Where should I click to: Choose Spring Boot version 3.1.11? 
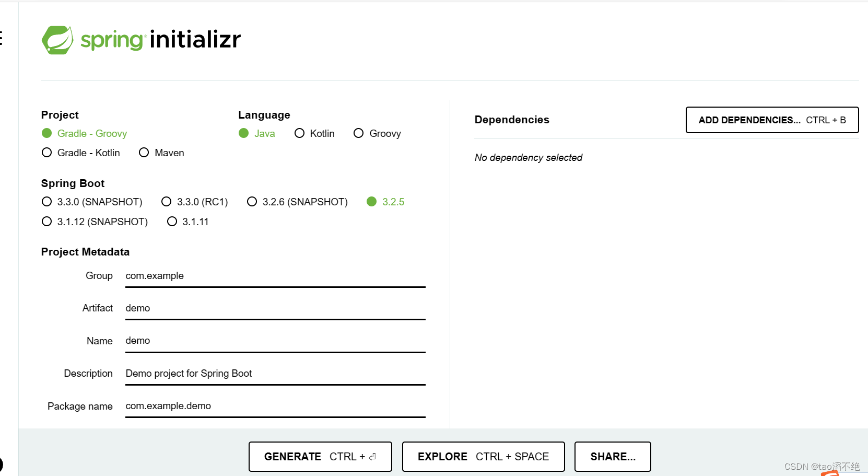(187, 222)
